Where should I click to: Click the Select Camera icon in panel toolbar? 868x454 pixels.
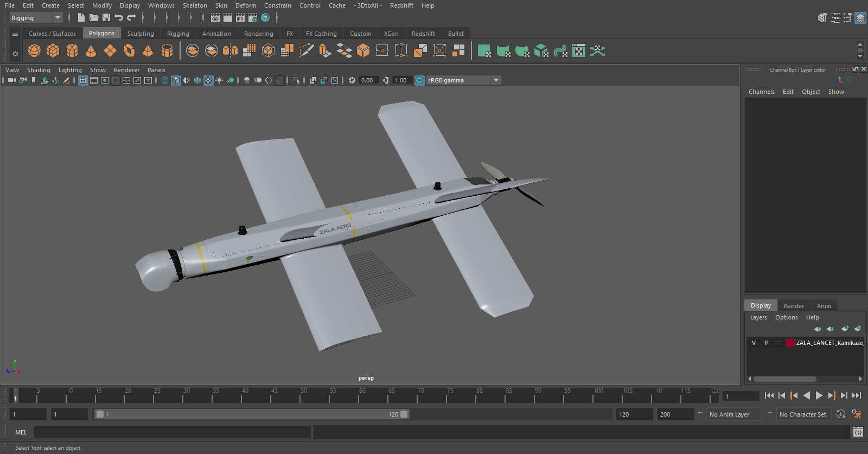pos(11,80)
